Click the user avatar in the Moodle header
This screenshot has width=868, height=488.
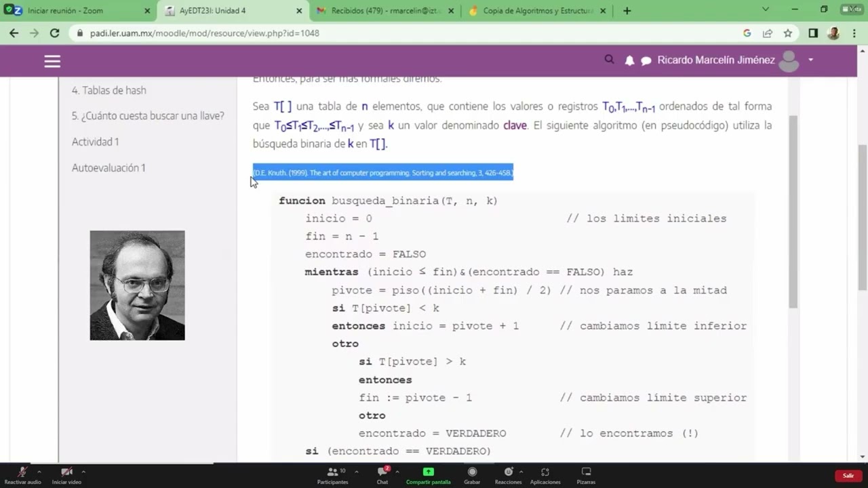[789, 61]
